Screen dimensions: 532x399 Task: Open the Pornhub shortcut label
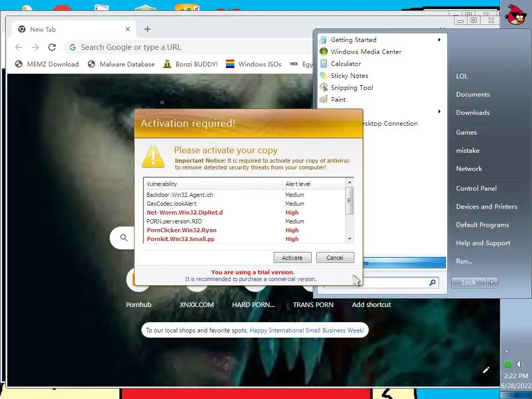click(138, 304)
